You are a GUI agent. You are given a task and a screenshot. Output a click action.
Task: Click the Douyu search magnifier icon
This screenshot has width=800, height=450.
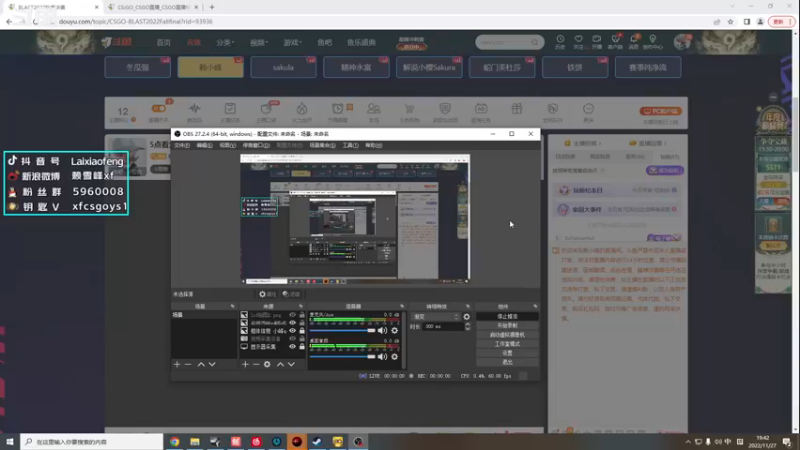(x=535, y=42)
